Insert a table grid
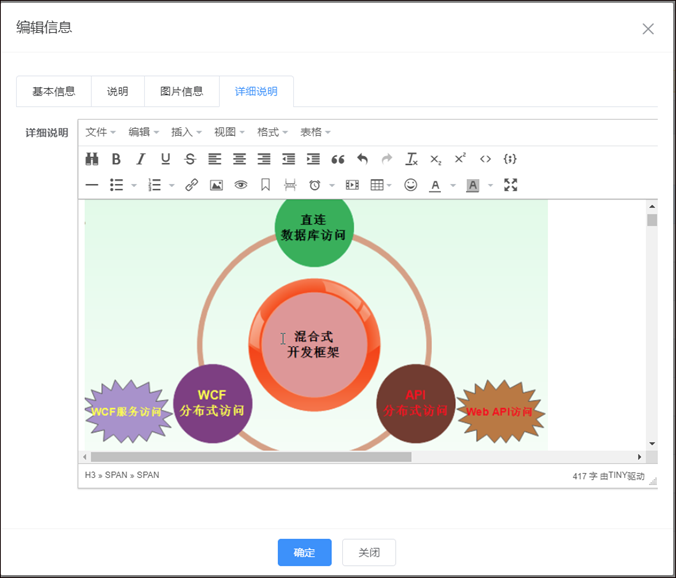The image size is (676, 578). tap(377, 185)
